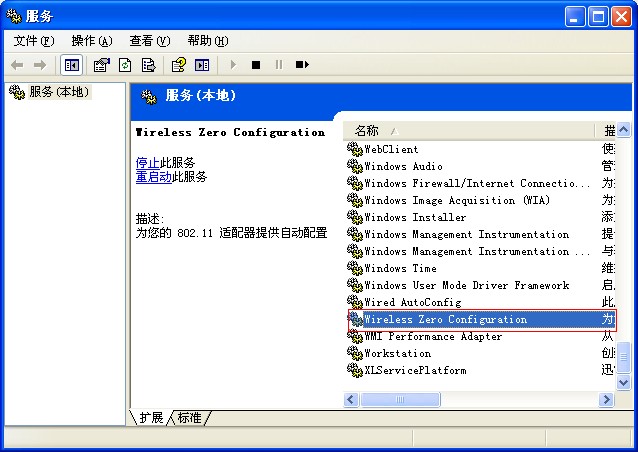The image size is (638, 452).
Task: Click the Windows Audio gear icon
Action: coord(355,166)
